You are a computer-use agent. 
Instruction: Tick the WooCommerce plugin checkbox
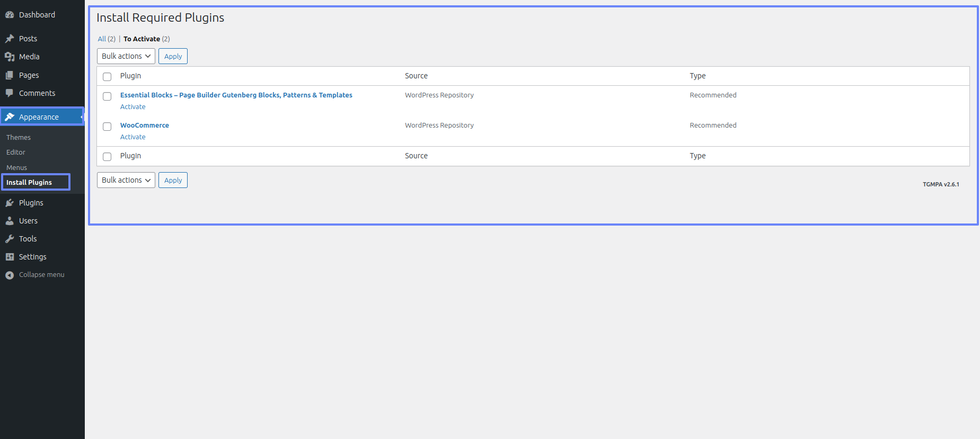pos(107,127)
